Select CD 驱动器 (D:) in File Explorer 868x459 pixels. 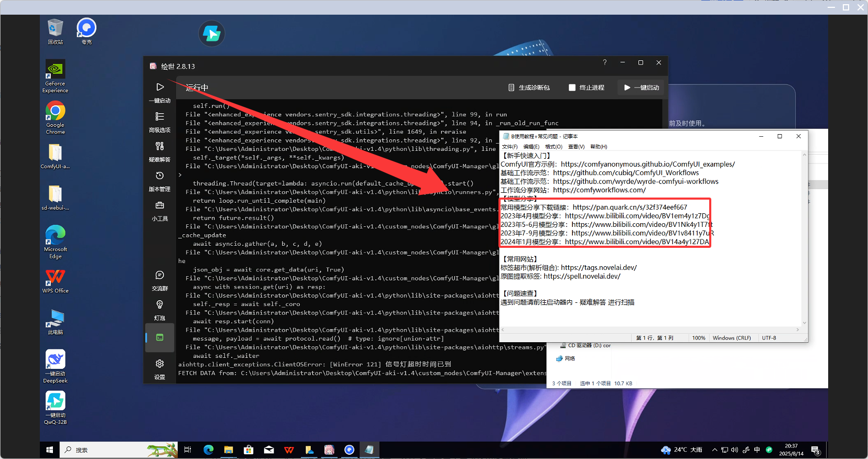(x=585, y=346)
